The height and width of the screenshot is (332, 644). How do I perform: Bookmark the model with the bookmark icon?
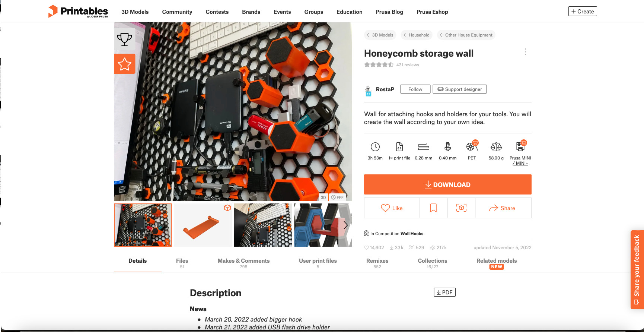point(433,208)
